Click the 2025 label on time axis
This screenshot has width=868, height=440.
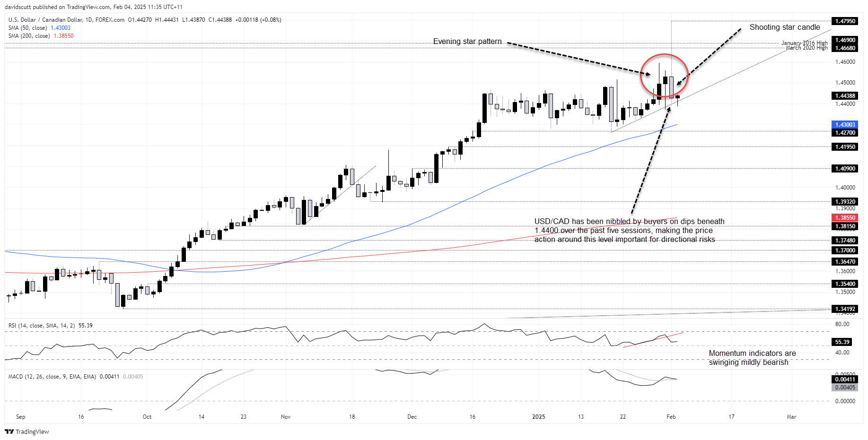538,417
